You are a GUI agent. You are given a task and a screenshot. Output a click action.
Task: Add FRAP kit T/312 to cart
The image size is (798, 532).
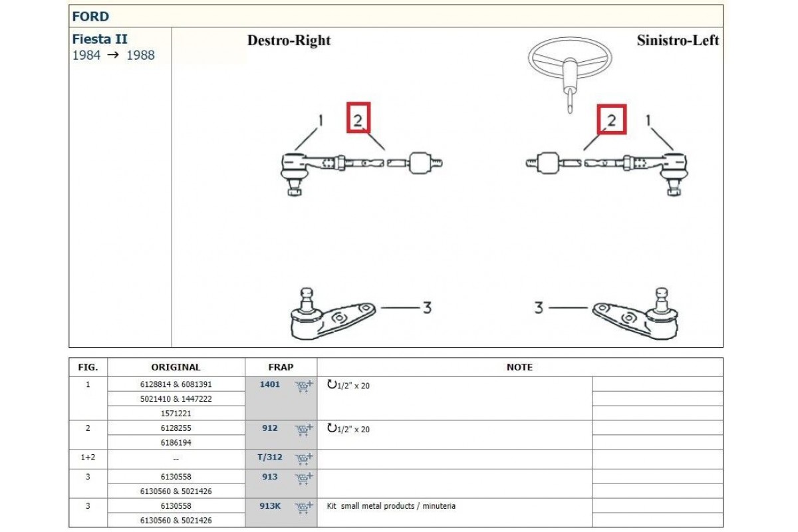point(304,458)
